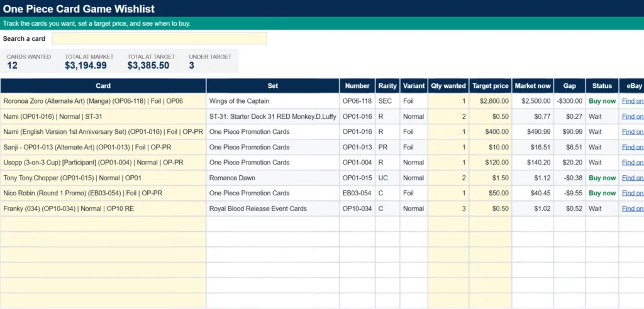Select the Card column header
644x309 pixels.
[x=103, y=86]
